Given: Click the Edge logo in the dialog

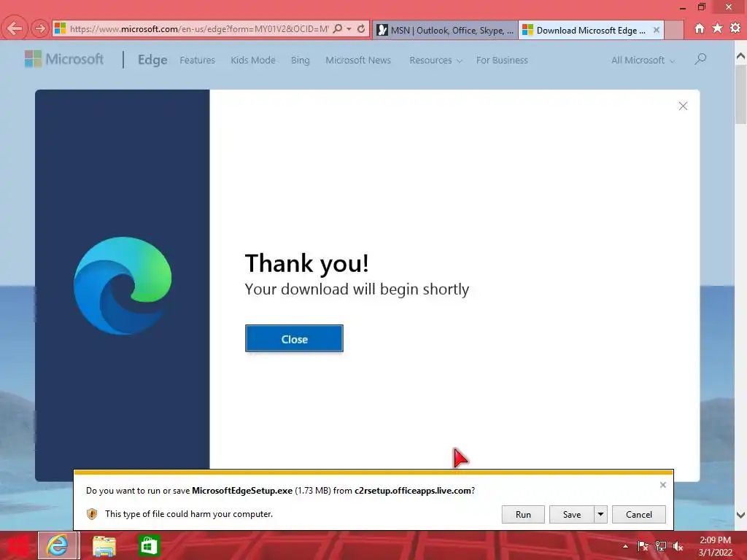Looking at the screenshot, I should click(x=123, y=286).
